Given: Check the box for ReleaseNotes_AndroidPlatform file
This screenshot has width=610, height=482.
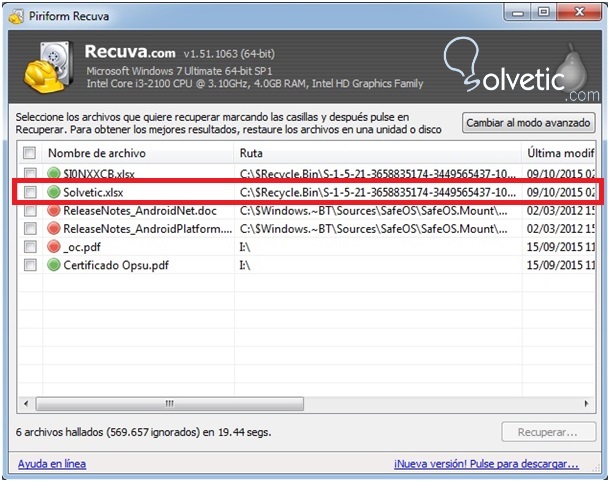Looking at the screenshot, I should [x=30, y=228].
